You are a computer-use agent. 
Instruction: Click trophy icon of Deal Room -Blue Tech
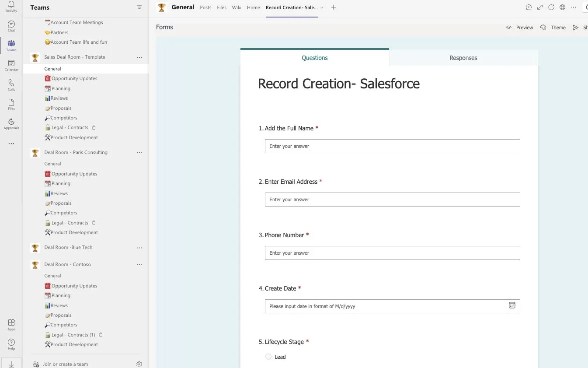[x=35, y=248]
